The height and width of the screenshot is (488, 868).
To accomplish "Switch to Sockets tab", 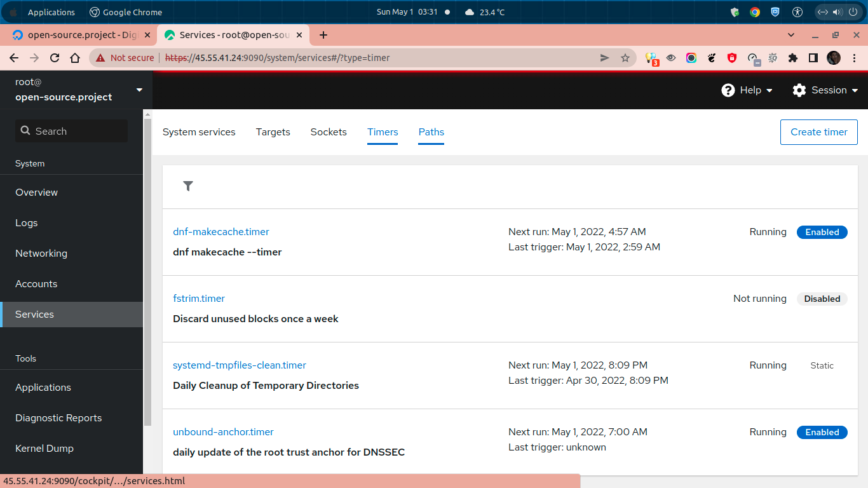I will point(329,132).
